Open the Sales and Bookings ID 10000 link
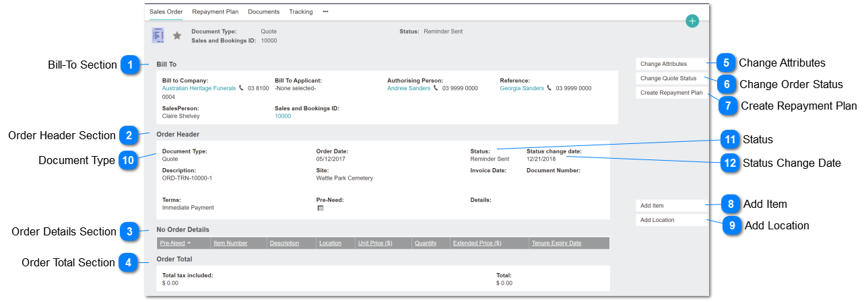 tap(283, 116)
